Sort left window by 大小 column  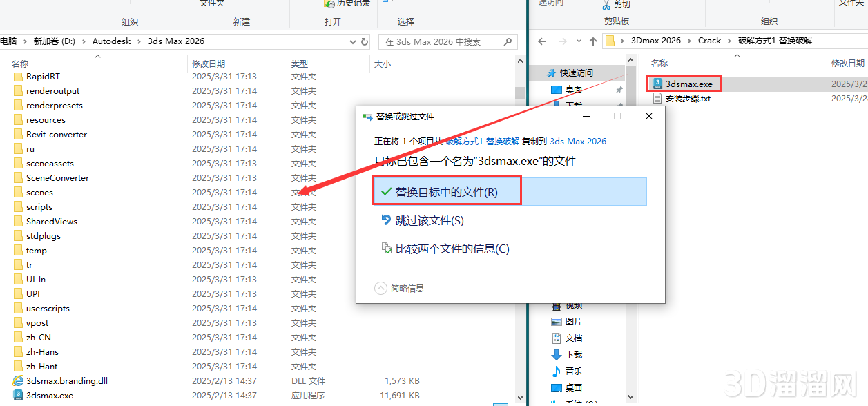click(x=382, y=64)
